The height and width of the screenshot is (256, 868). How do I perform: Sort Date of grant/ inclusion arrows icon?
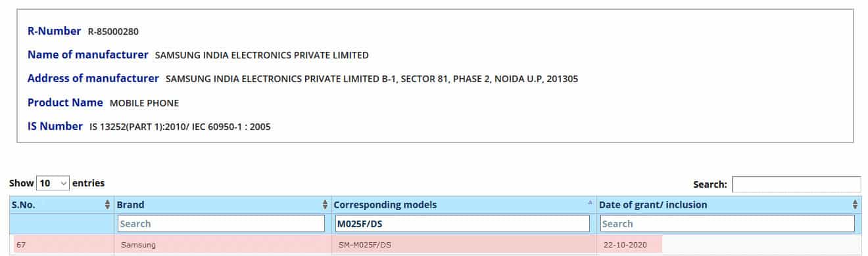(856, 205)
